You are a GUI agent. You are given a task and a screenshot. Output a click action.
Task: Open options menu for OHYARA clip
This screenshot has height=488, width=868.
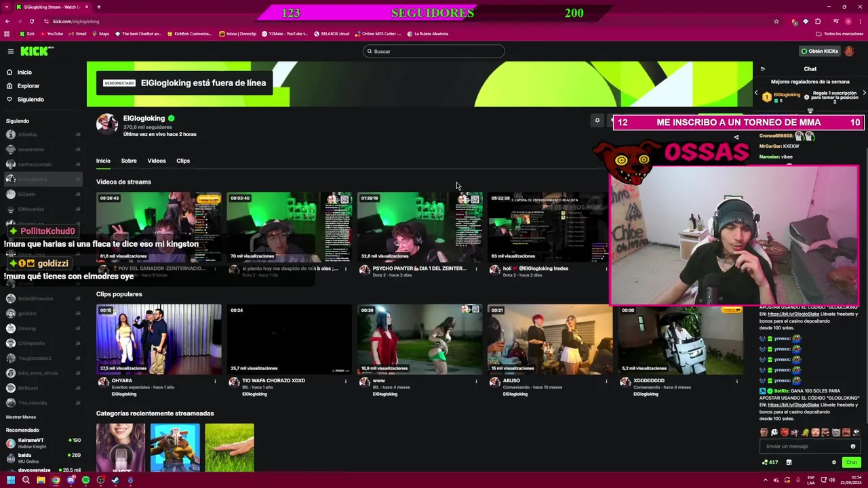click(215, 381)
